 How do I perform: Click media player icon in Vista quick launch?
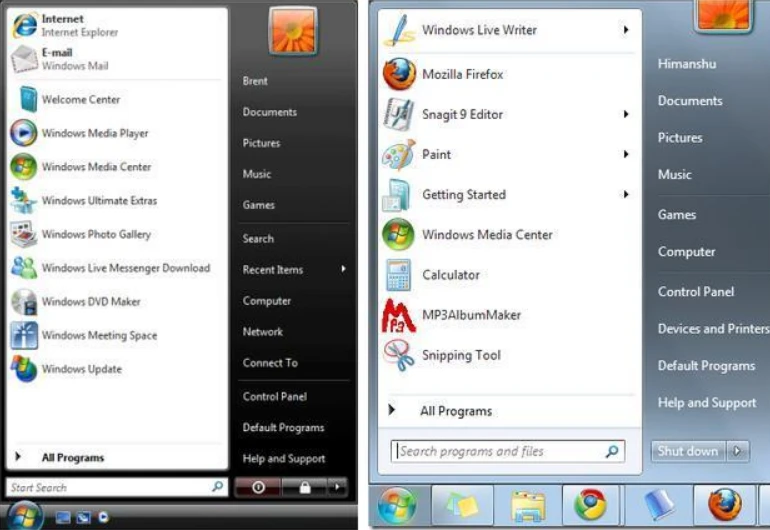click(103, 517)
